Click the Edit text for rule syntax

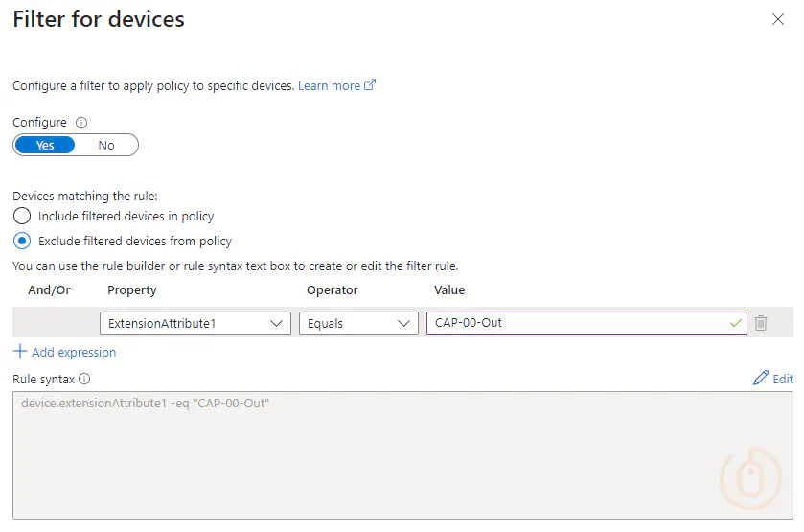tap(783, 379)
